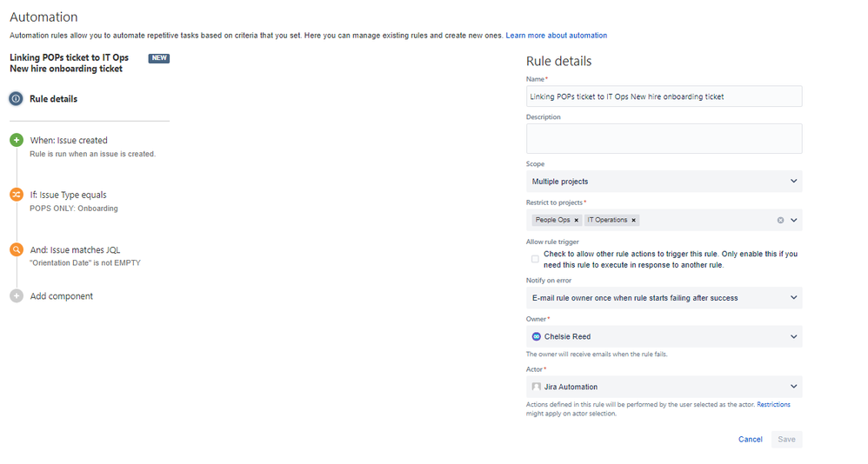Screen dimensions: 868x464
Task: Click the green Issue created trigger icon
Action: point(17,140)
